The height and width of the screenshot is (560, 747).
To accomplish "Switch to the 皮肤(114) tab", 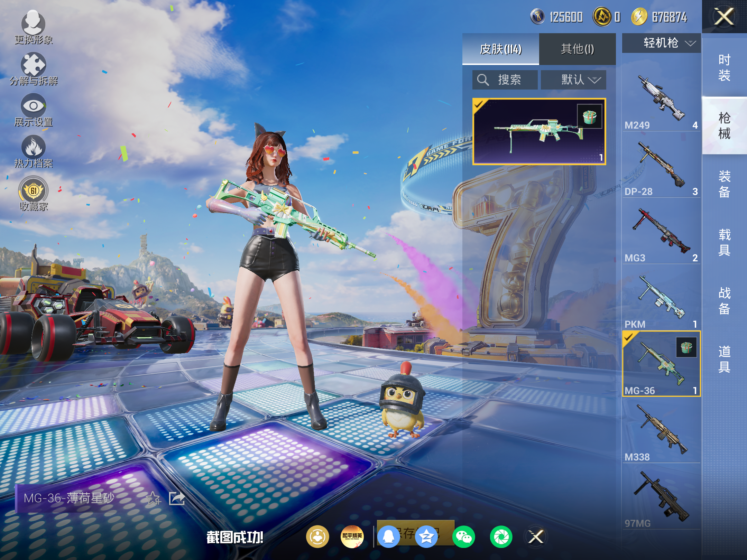I will (500, 49).
